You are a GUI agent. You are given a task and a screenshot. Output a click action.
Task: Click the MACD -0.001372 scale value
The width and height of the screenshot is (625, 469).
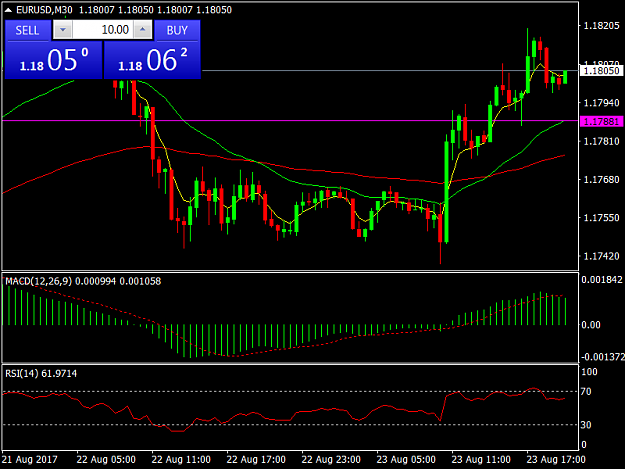coord(603,357)
